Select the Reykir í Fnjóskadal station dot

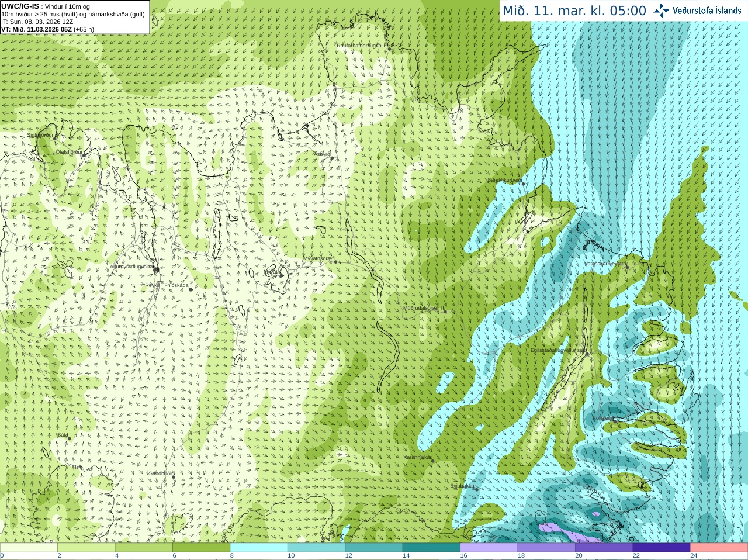191,289
